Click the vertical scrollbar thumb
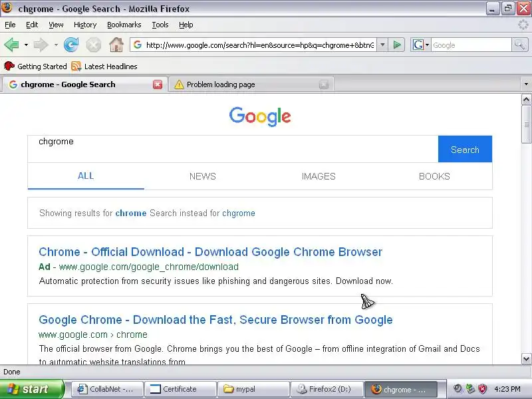The height and width of the screenshot is (399, 532). 526,124
